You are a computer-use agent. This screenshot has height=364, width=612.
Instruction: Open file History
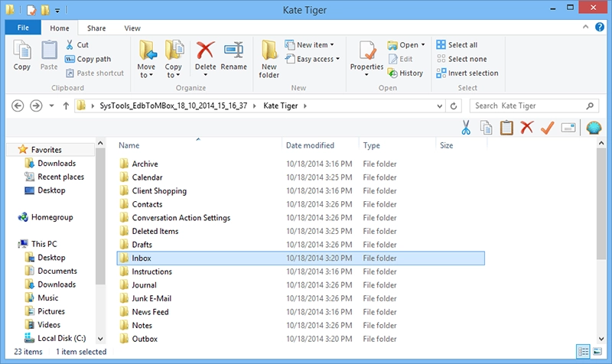[405, 73]
